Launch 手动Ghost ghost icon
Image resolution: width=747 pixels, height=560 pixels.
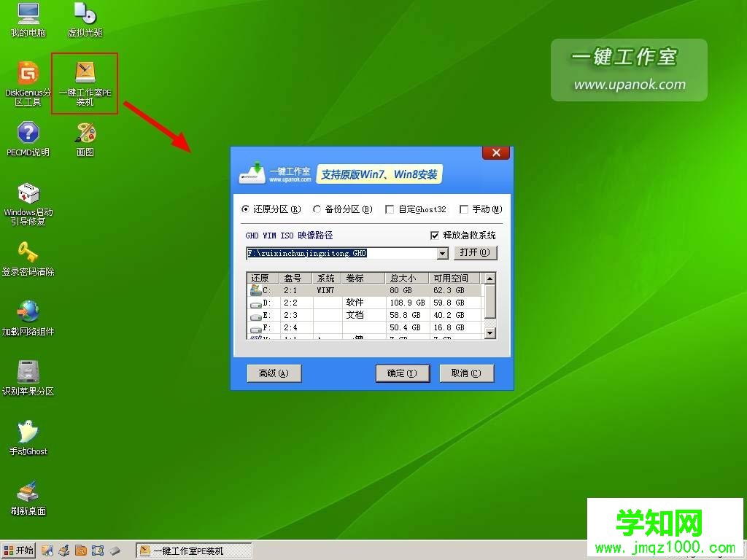[x=28, y=438]
